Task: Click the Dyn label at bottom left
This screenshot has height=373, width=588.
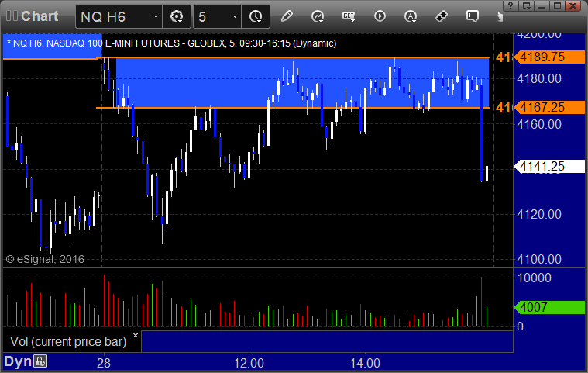Action: [x=18, y=361]
